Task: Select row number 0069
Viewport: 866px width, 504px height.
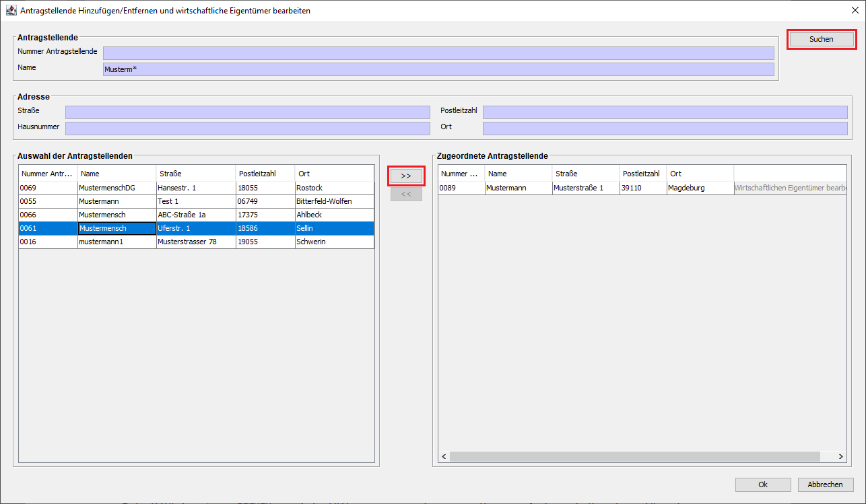Action: [48, 188]
